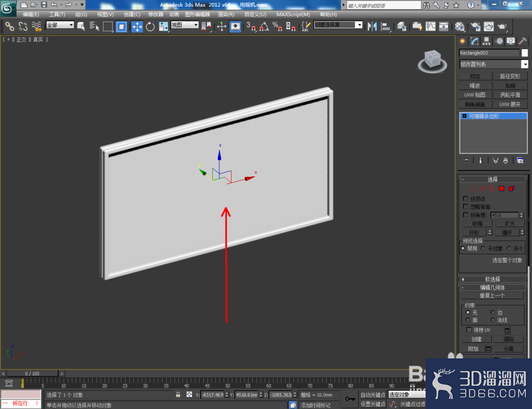Screen dimensions: 532x409
Task: Open the 创建(C) menu
Action: pos(131,14)
